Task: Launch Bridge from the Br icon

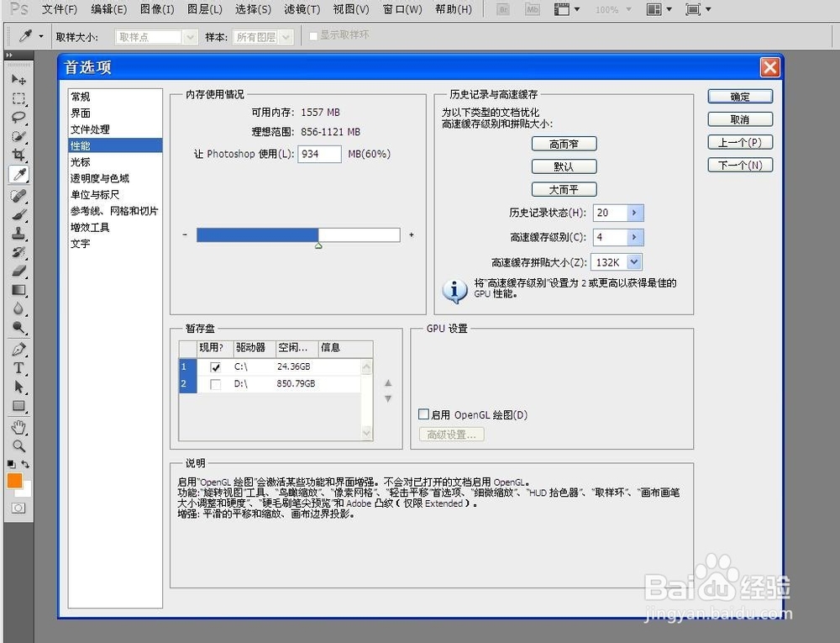Action: pyautogui.click(x=502, y=9)
